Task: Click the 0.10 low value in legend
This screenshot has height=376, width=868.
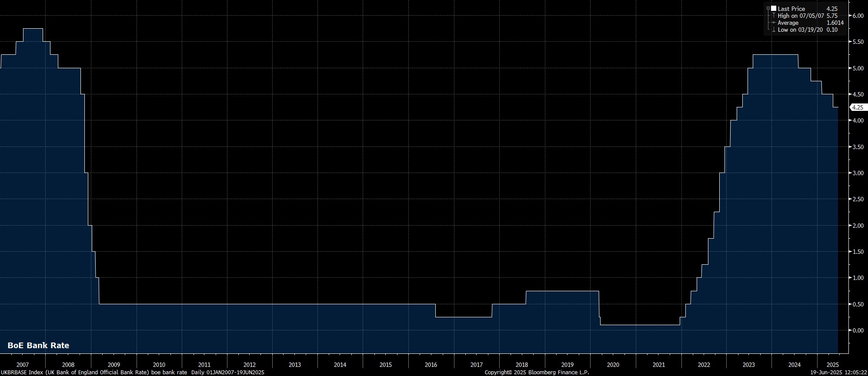Action: coord(832,30)
